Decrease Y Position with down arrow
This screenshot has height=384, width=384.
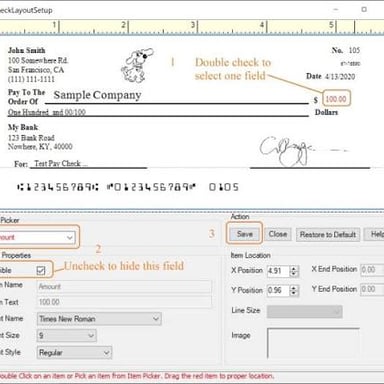(293, 293)
